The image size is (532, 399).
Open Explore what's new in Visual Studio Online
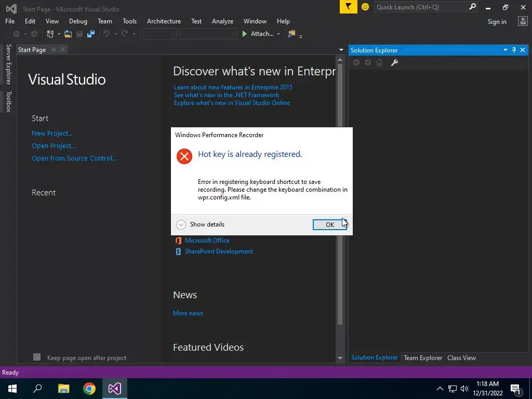click(x=232, y=103)
